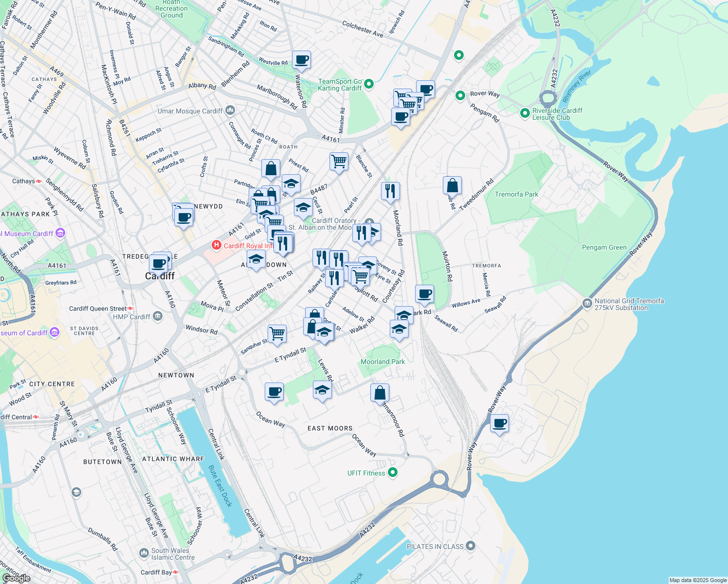Click the EAST MOORS district label
The height and width of the screenshot is (584, 728).
[x=330, y=428]
